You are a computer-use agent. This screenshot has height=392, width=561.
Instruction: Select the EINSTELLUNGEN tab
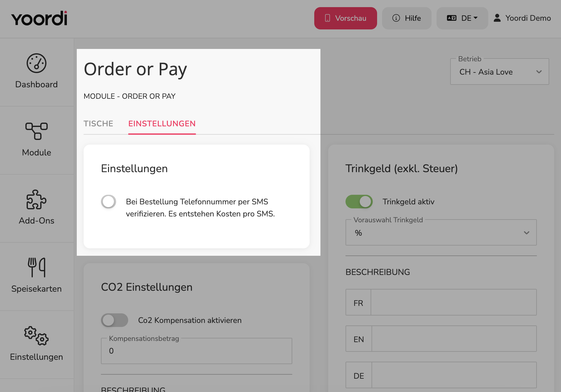[x=162, y=124]
